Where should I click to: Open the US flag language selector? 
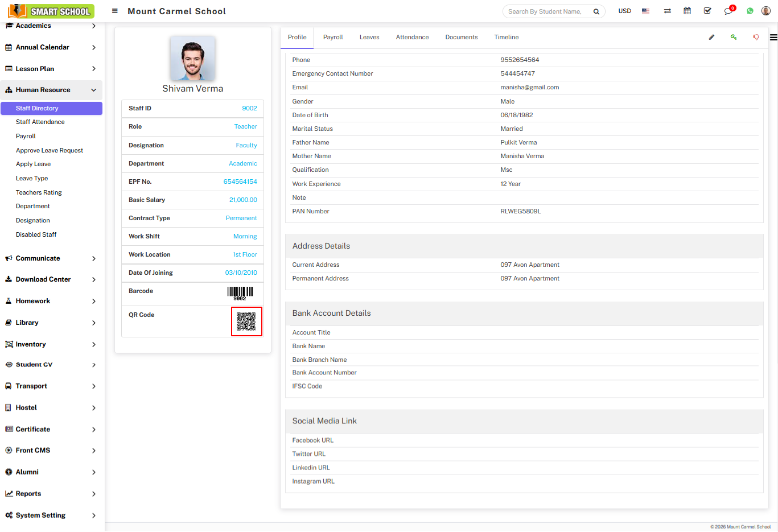(x=645, y=11)
